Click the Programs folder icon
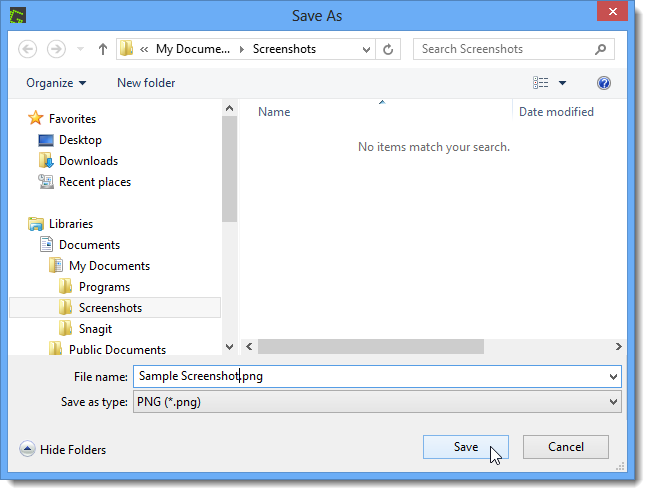650x495 pixels. click(x=65, y=286)
